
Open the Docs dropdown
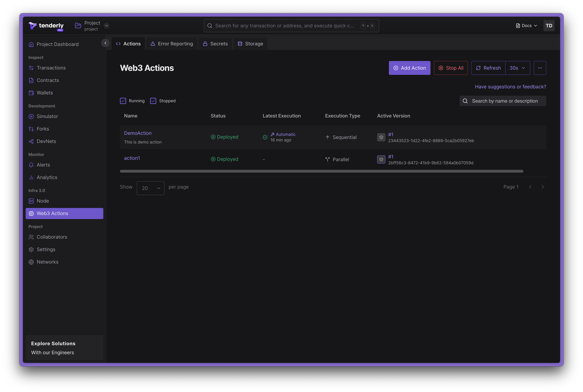tap(526, 26)
